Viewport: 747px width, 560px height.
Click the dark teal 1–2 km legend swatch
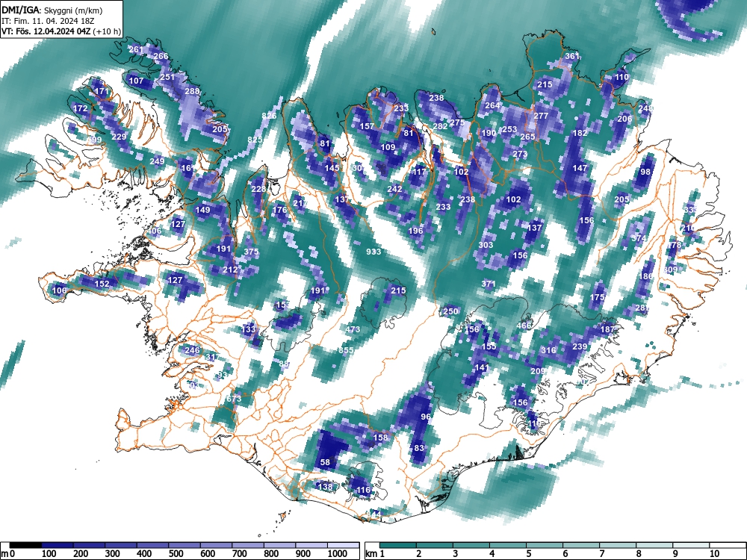click(398, 545)
